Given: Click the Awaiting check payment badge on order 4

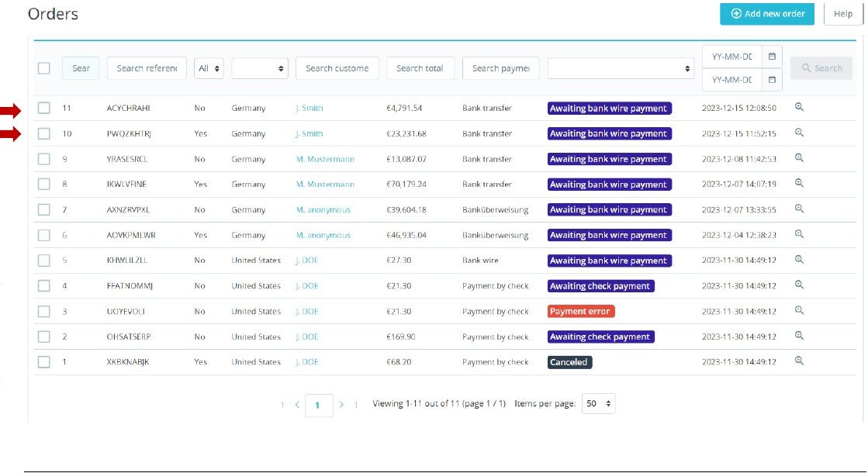Looking at the screenshot, I should coord(600,286).
